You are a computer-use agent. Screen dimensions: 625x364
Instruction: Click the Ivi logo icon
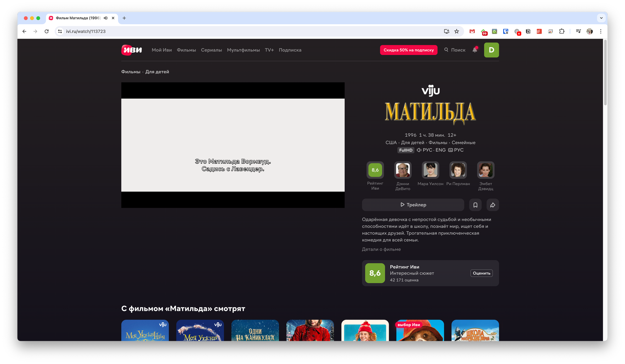click(132, 50)
